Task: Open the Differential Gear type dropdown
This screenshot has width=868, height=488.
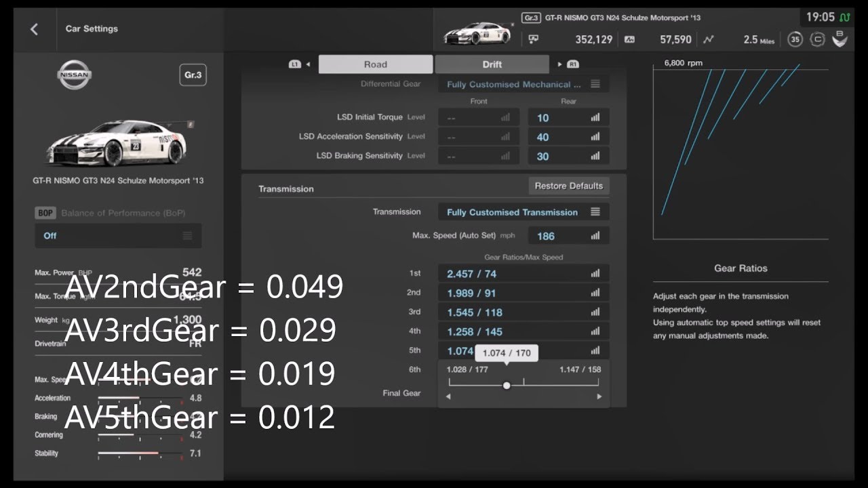Action: (x=524, y=85)
